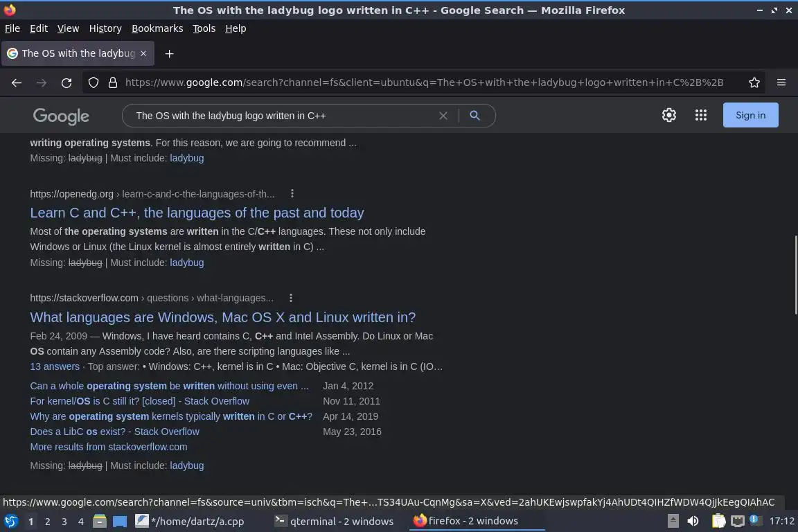Open the Google apps grid

click(x=701, y=115)
